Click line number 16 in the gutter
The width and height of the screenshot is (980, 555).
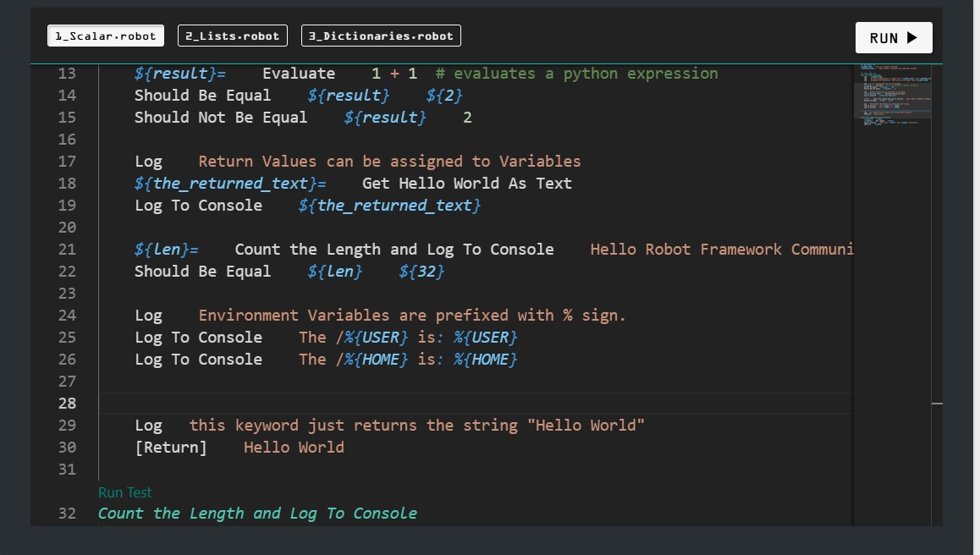[67, 140]
